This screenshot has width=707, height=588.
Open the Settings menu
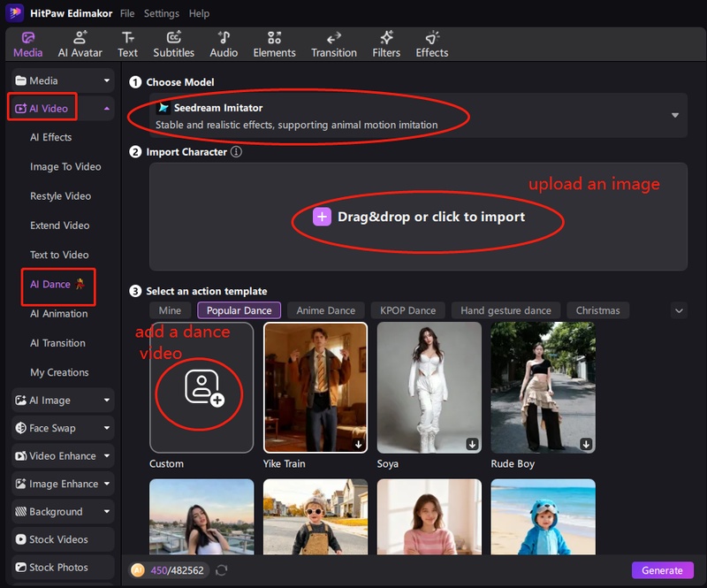point(161,14)
